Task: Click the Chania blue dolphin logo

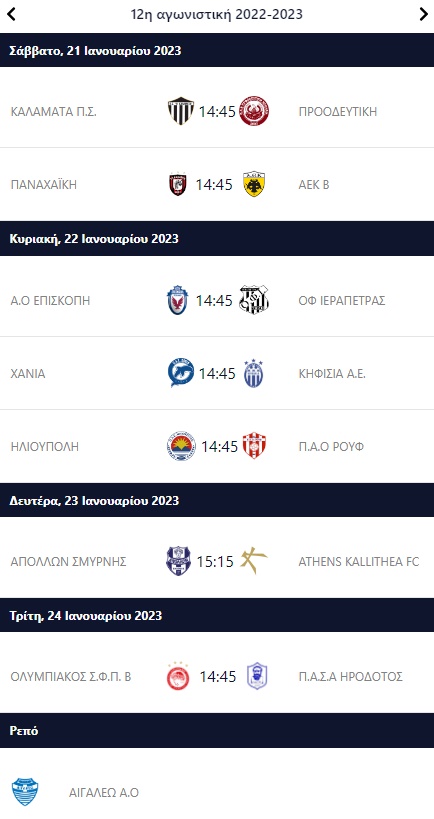Action: (x=181, y=373)
